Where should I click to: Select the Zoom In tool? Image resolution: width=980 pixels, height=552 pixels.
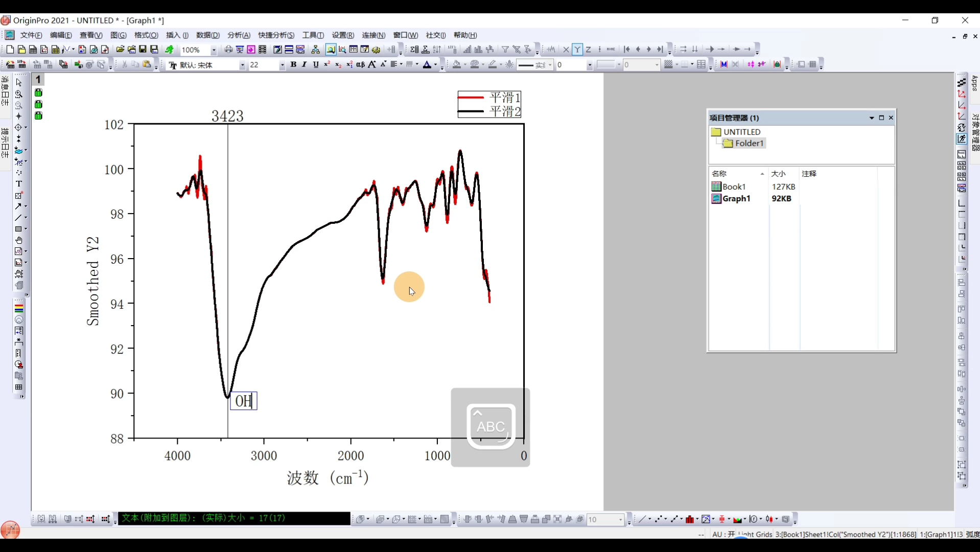[x=19, y=94]
